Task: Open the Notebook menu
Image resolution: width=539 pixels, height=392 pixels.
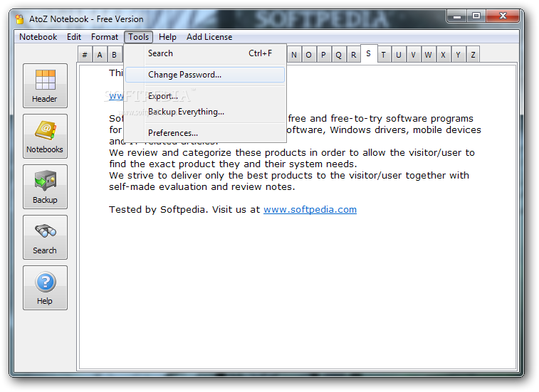Action: (x=38, y=37)
